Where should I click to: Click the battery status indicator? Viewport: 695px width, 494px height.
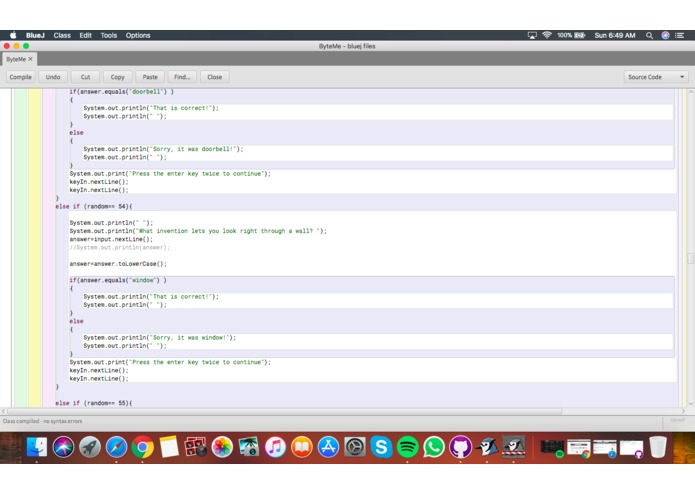coord(571,35)
